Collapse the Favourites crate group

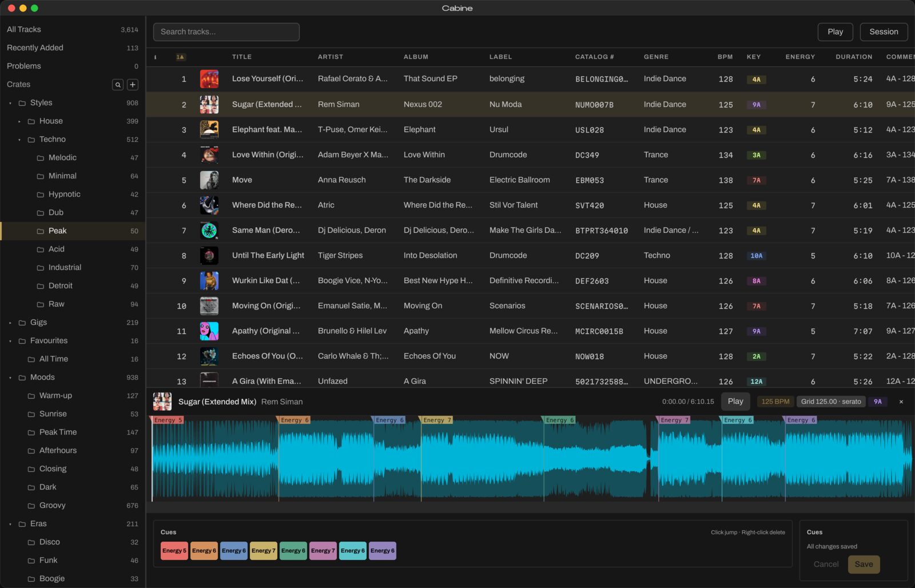click(x=10, y=341)
